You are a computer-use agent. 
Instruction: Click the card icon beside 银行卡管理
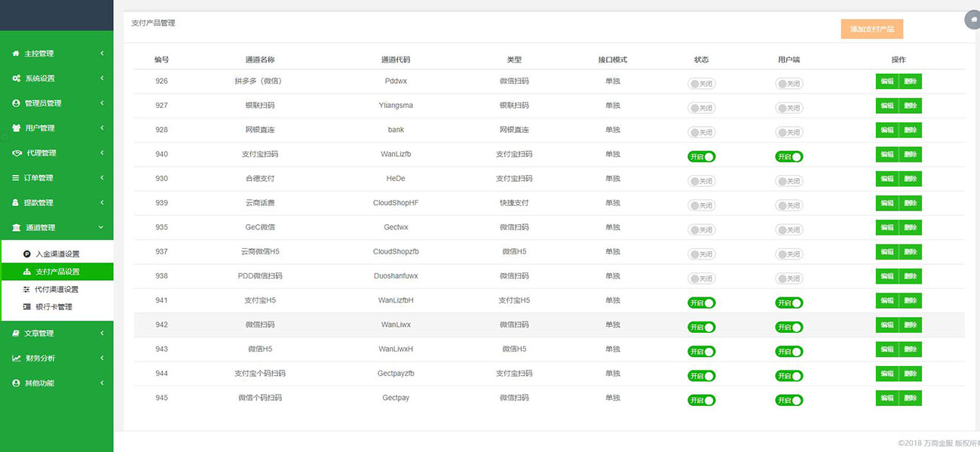tap(27, 307)
